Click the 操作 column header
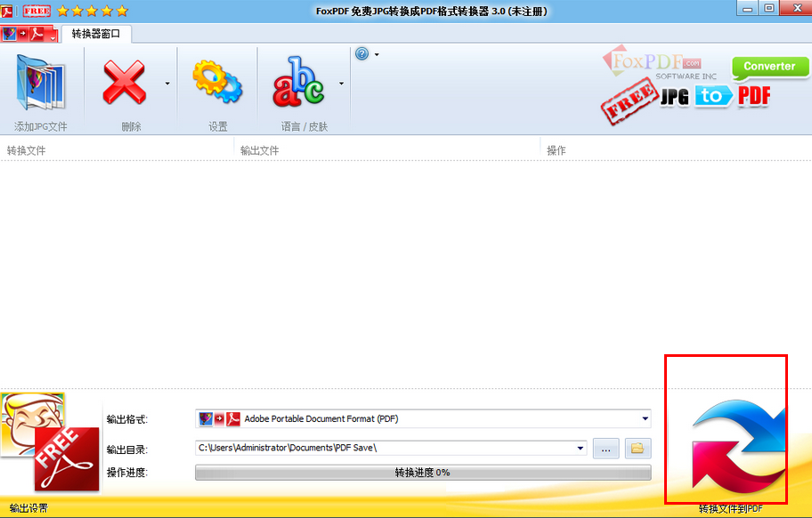 [x=556, y=150]
